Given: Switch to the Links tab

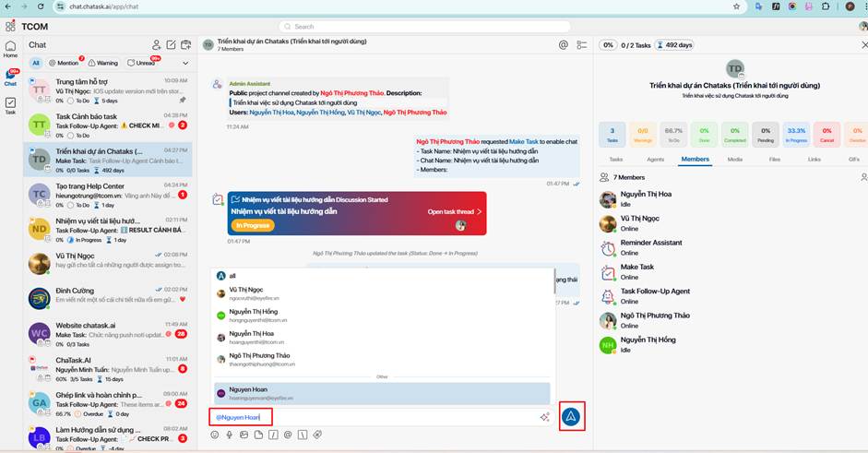Looking at the screenshot, I should point(814,160).
